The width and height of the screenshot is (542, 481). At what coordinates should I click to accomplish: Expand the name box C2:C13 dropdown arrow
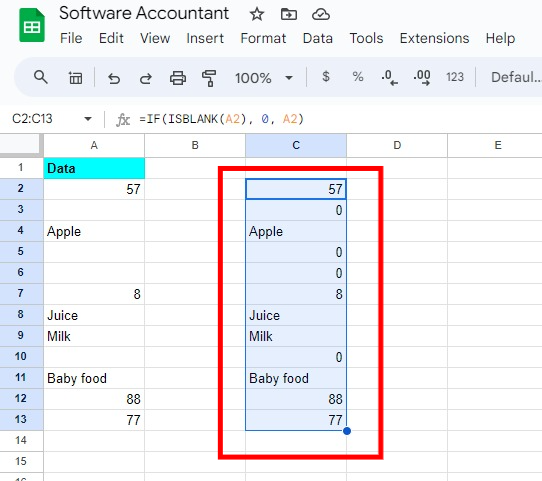[x=88, y=119]
